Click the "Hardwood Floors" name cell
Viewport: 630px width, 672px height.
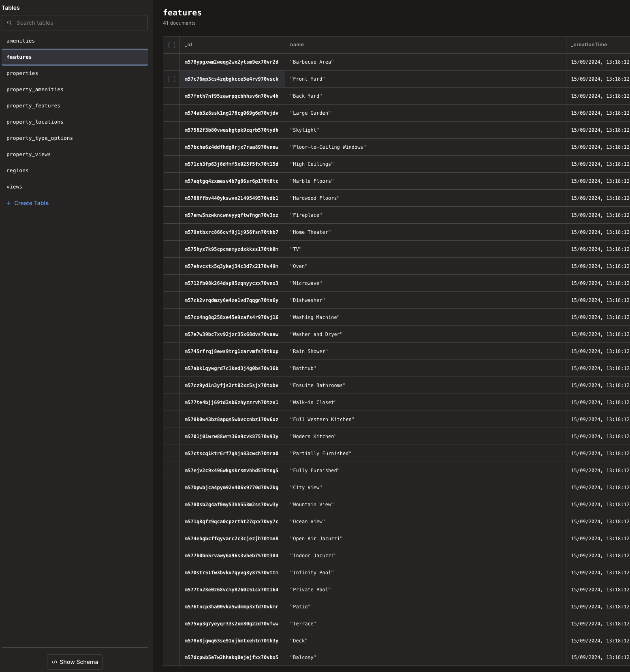pos(425,198)
